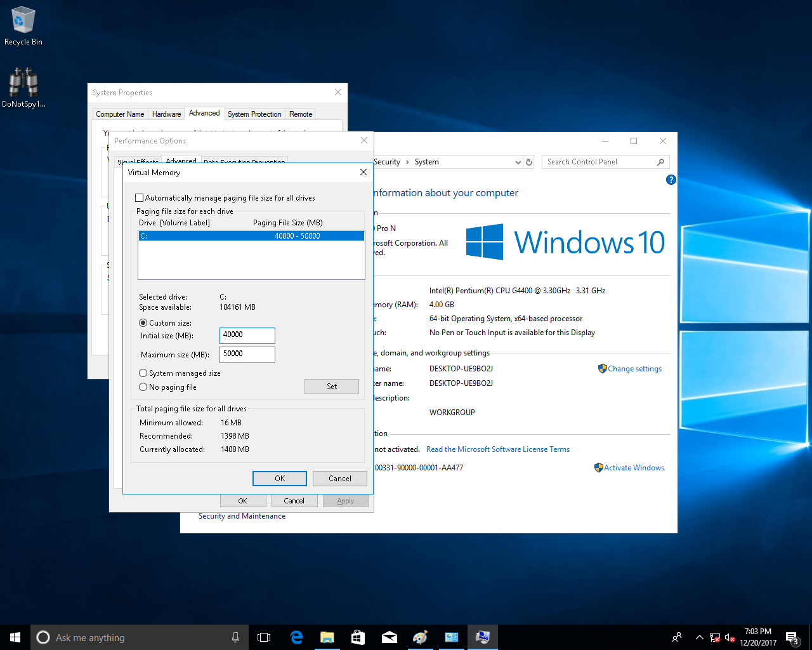Show hidden system tray icons
Image resolution: width=812 pixels, height=650 pixels.
click(x=699, y=637)
